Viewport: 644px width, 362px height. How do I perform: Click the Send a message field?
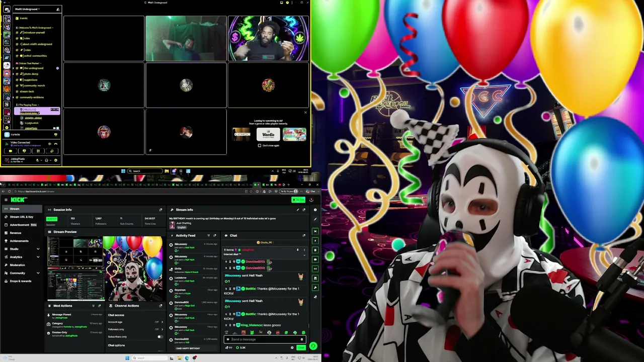click(x=265, y=339)
